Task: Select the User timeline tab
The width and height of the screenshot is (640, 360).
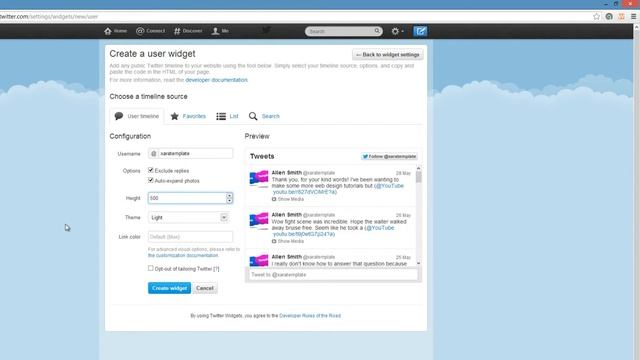Action: [137, 116]
